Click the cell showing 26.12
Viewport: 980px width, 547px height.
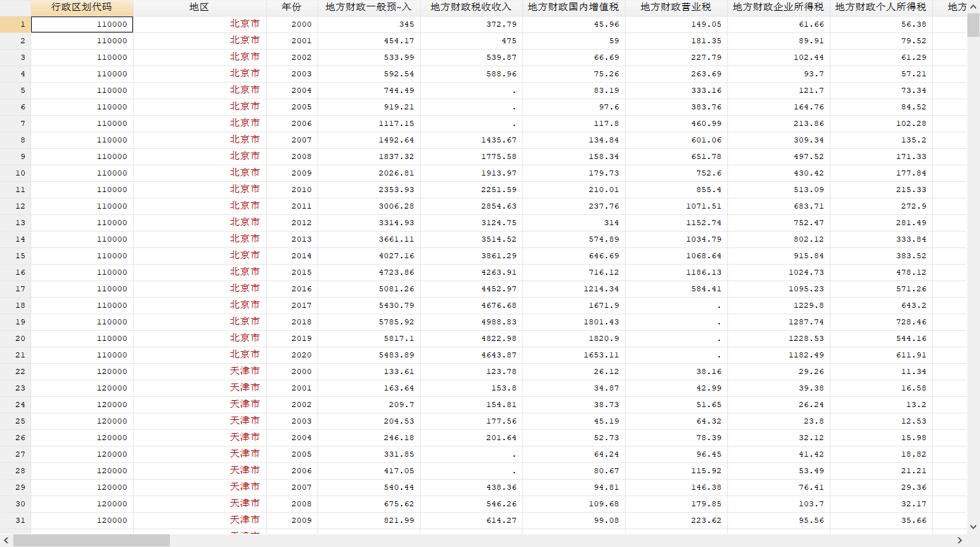click(574, 371)
